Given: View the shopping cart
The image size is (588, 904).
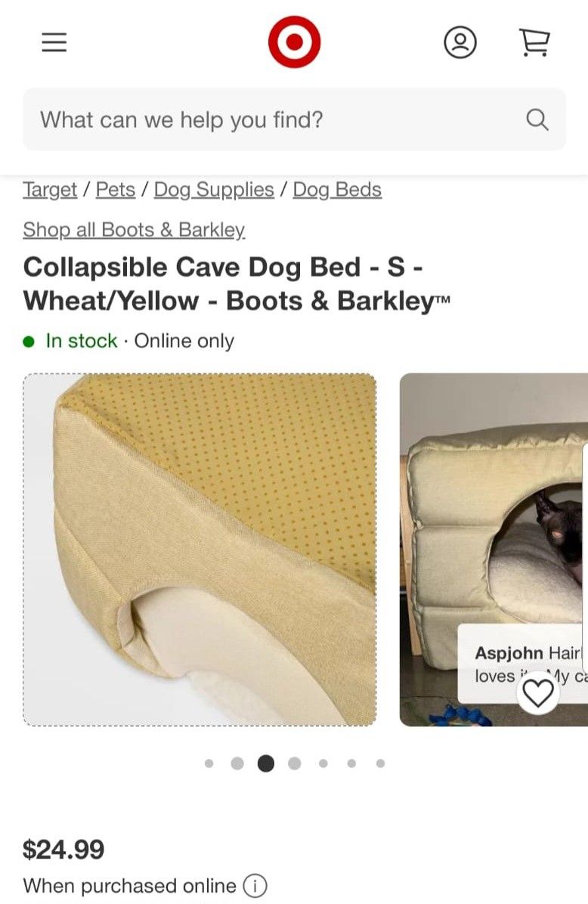Looking at the screenshot, I should tap(535, 42).
